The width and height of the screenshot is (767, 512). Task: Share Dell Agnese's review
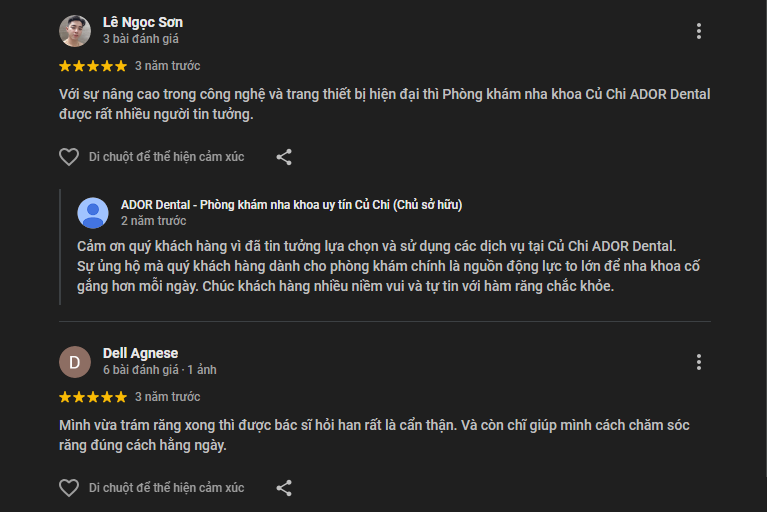click(284, 488)
